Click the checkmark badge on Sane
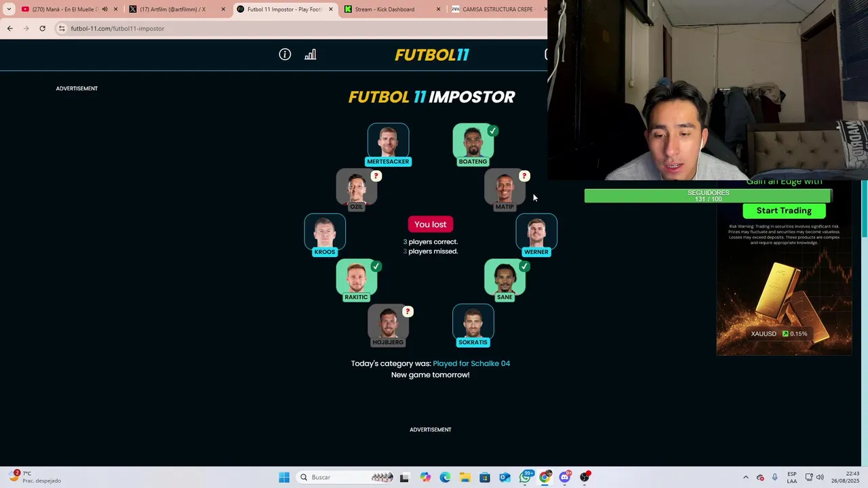 [524, 266]
